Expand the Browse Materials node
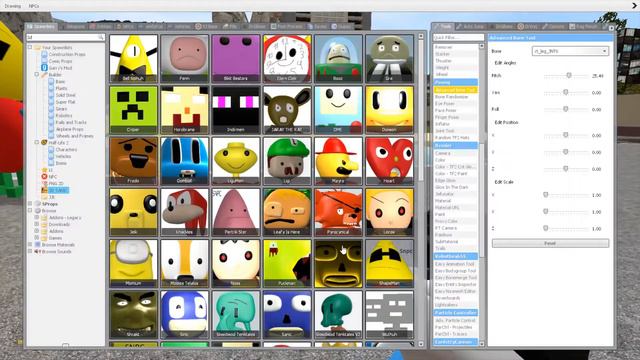The width and height of the screenshot is (640, 360). [30, 244]
